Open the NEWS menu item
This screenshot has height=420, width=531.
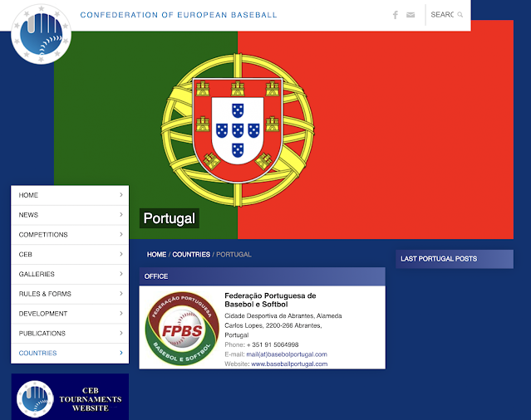70,215
